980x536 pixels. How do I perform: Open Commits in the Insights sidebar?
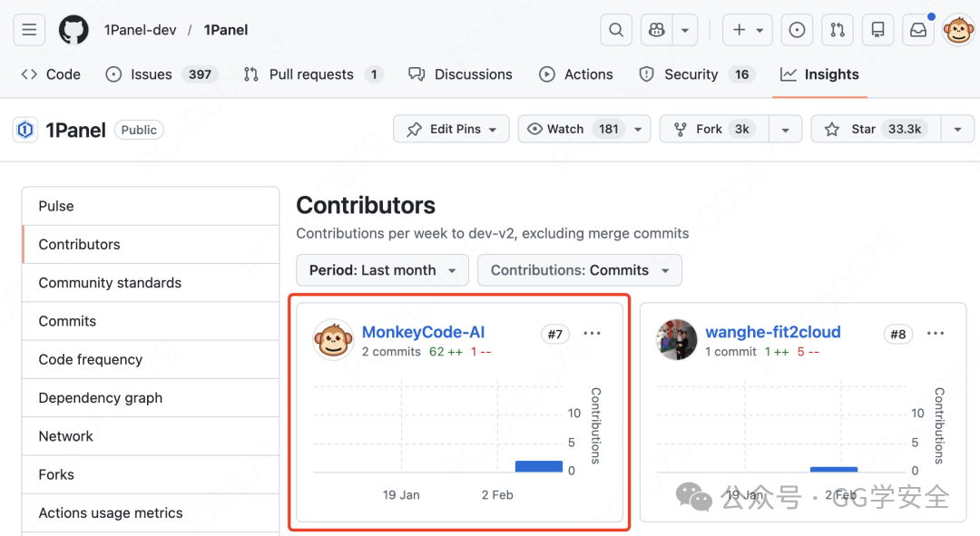pyautogui.click(x=151, y=321)
